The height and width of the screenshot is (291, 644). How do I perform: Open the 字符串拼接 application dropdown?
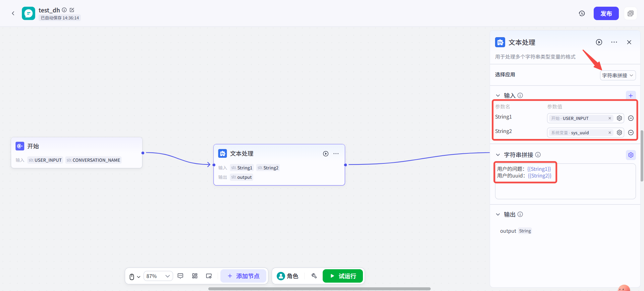point(618,75)
